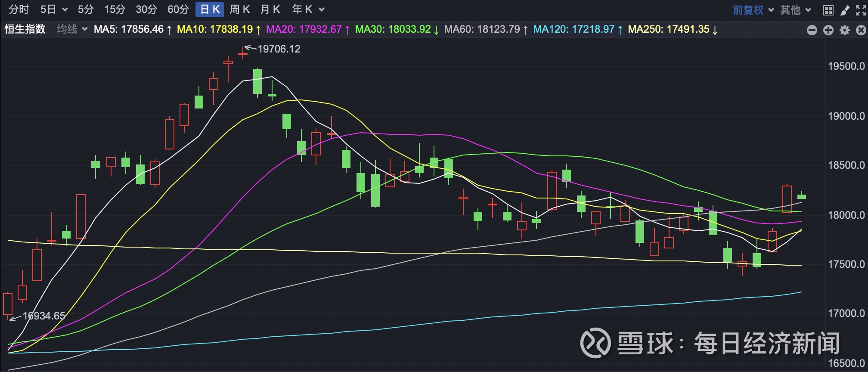Click the 19500.0 price axis label
Image resolution: width=868 pixels, height=372 pixels.
(x=846, y=66)
